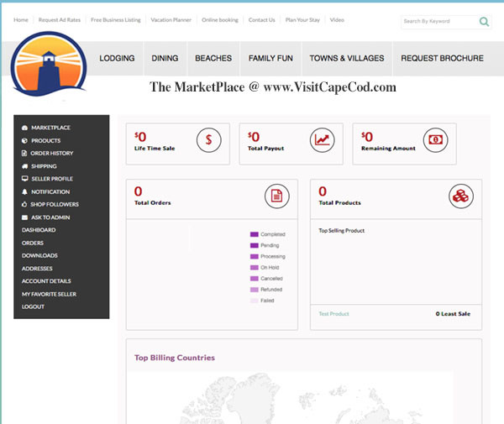Open Downloads in the sidebar

[x=39, y=256]
